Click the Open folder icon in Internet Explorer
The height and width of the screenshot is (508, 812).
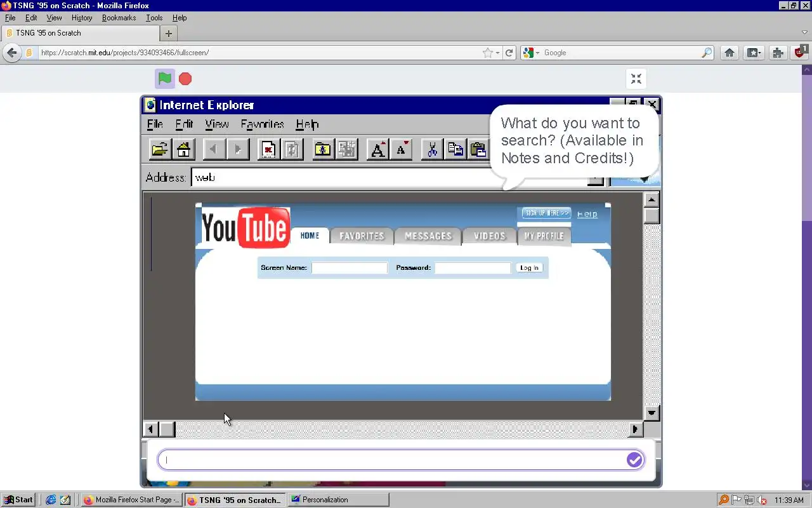point(160,149)
